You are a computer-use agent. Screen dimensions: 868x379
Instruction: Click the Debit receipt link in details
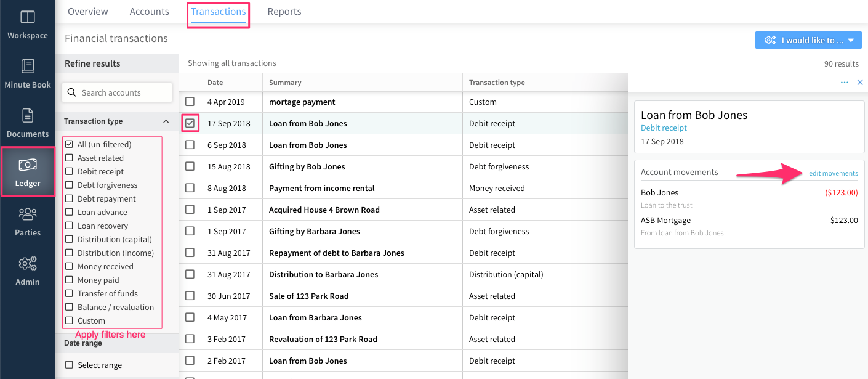(664, 128)
